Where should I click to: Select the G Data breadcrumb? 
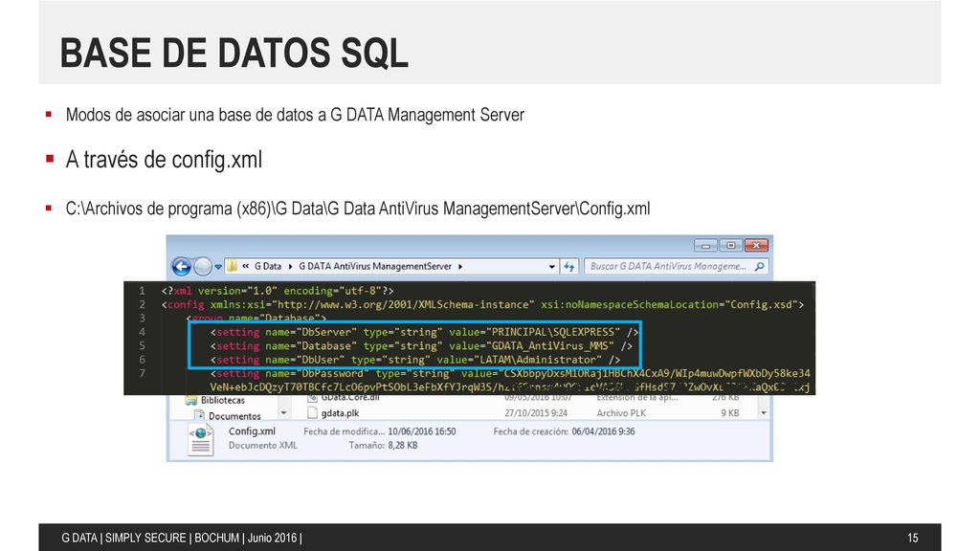[x=268, y=266]
